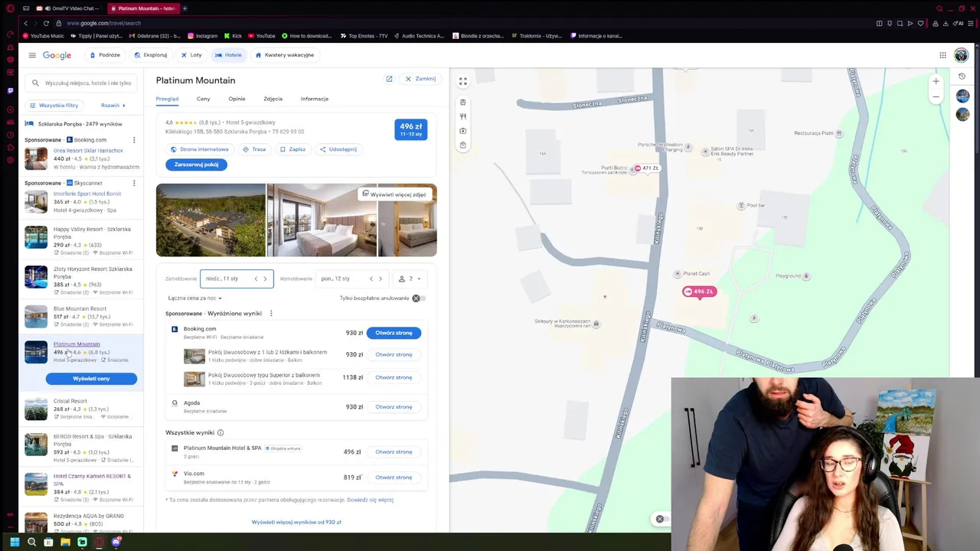
Task: Click Wyświetl ceny button in list
Action: coord(91,379)
